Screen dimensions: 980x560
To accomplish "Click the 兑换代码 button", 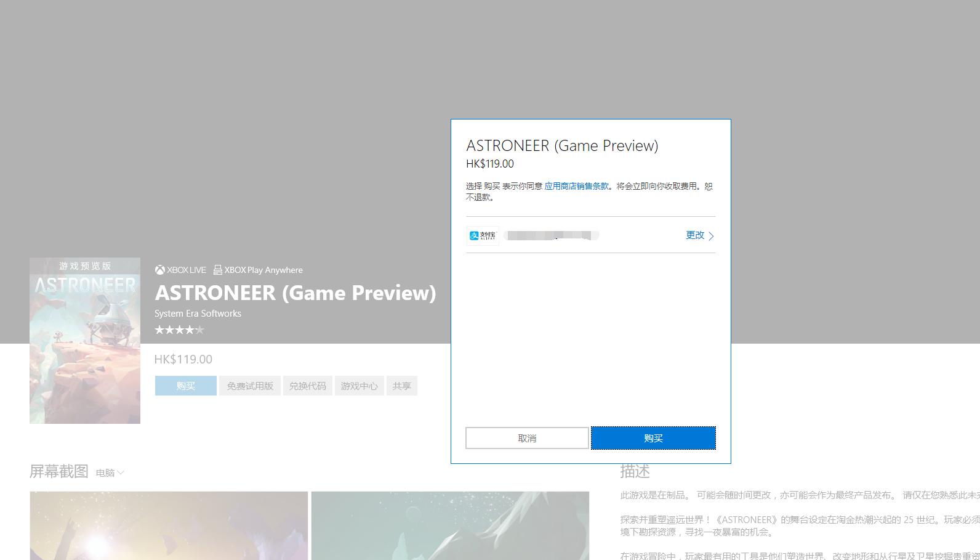I will pyautogui.click(x=308, y=386).
